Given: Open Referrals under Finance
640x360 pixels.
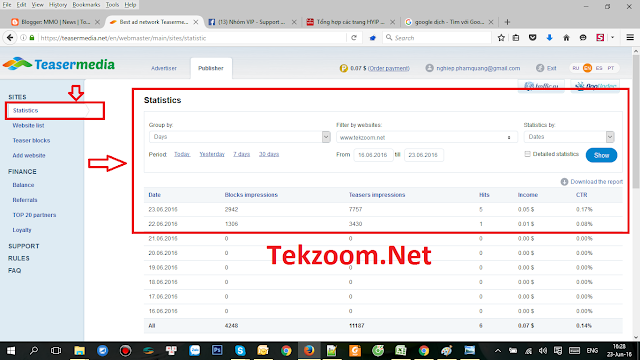Looking at the screenshot, I should [24, 200].
